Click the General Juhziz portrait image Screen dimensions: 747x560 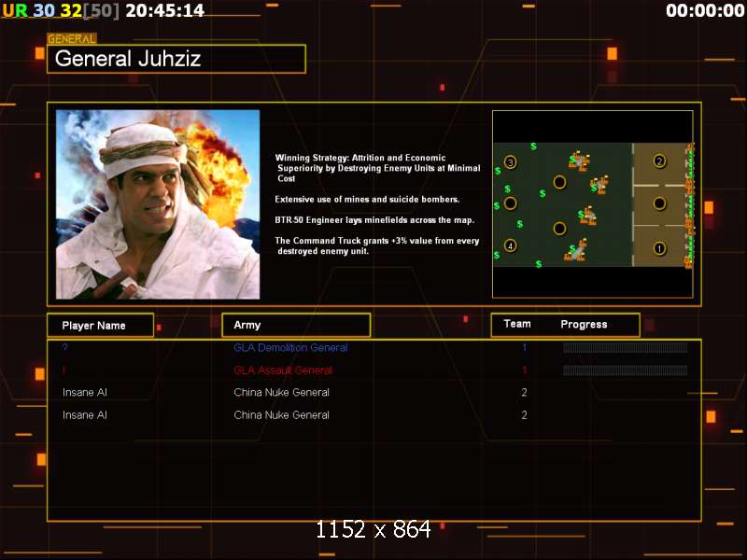pos(158,204)
